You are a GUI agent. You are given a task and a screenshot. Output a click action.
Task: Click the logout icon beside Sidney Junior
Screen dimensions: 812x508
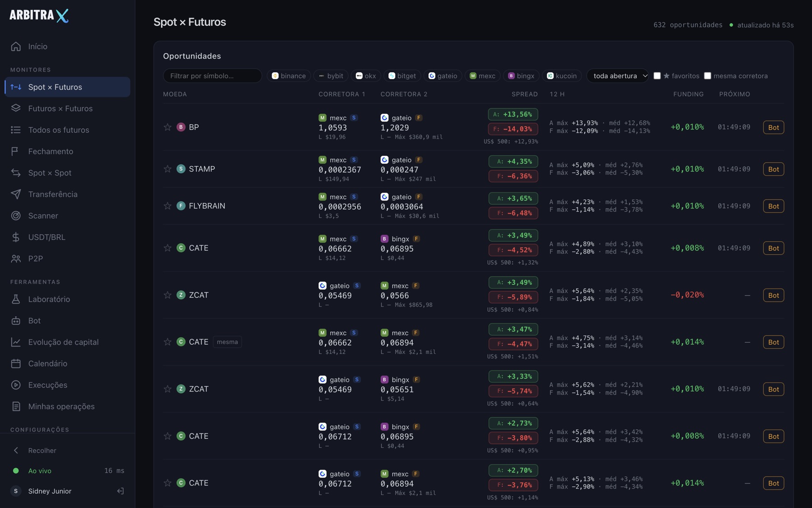click(x=120, y=491)
